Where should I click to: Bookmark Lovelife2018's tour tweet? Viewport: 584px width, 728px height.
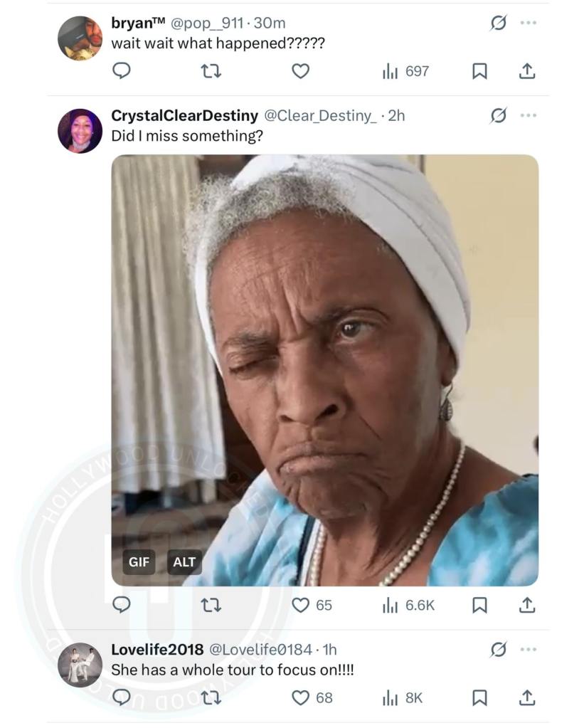pos(480,698)
